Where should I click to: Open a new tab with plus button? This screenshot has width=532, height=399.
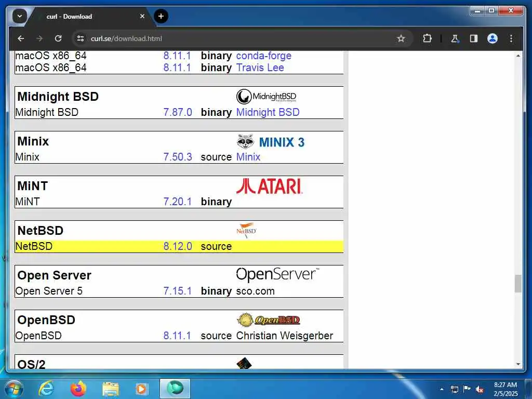(161, 16)
